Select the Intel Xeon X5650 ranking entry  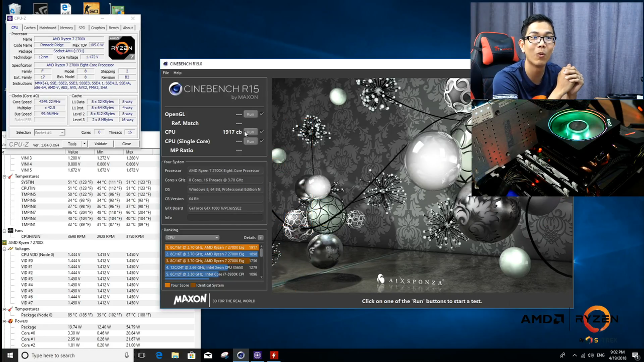212,267
